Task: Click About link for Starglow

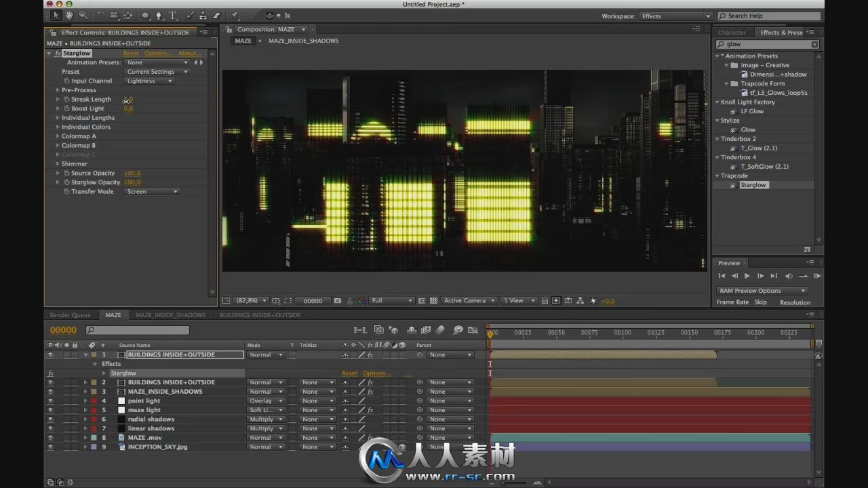Action: (189, 54)
